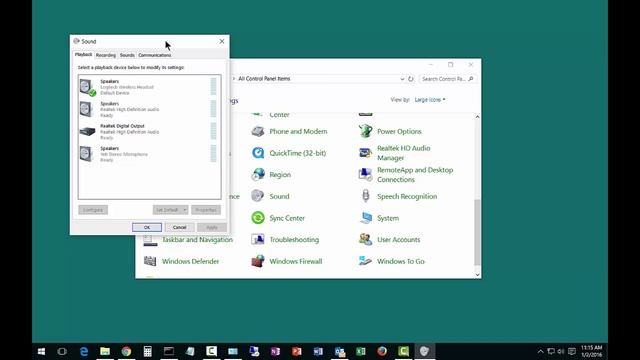The image size is (640, 360).
Task: Open User Accounts
Action: pyautogui.click(x=389, y=240)
